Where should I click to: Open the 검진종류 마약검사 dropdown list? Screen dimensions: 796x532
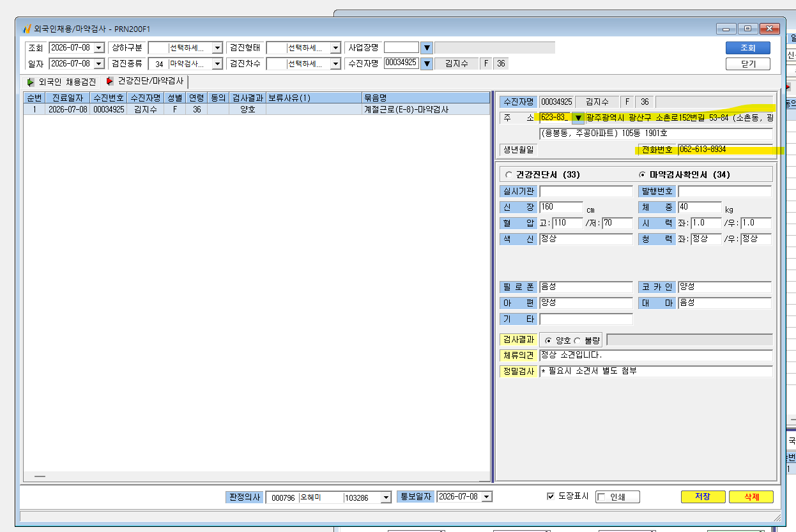coord(217,64)
